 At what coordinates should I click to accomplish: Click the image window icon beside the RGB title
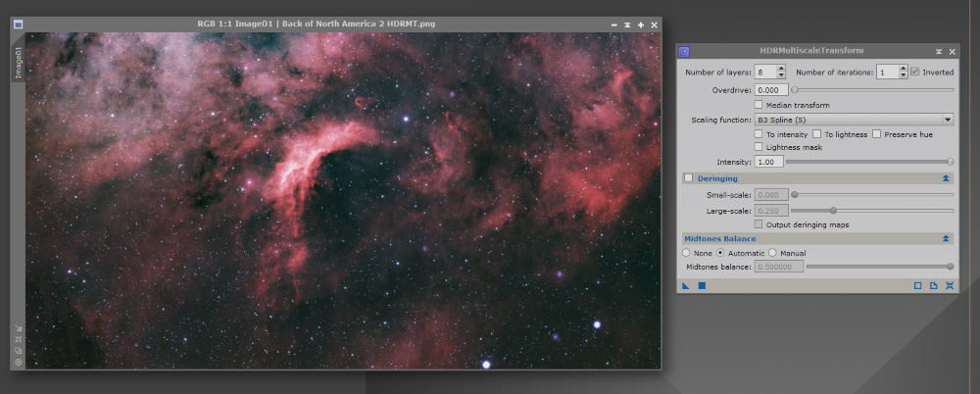coord(18,25)
